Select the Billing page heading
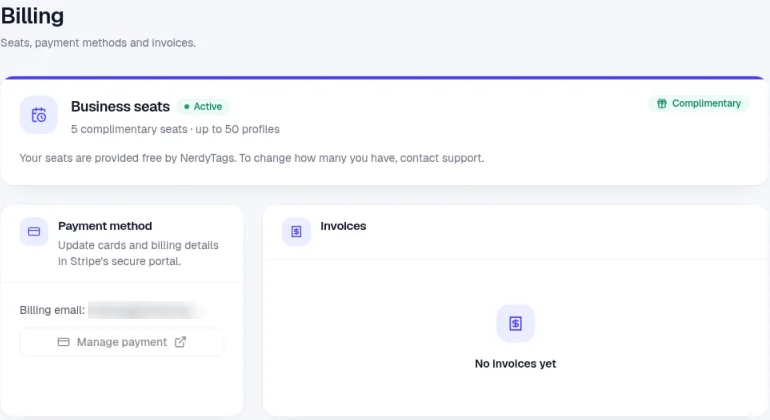Viewport: 770px width, 420px height. [x=32, y=16]
